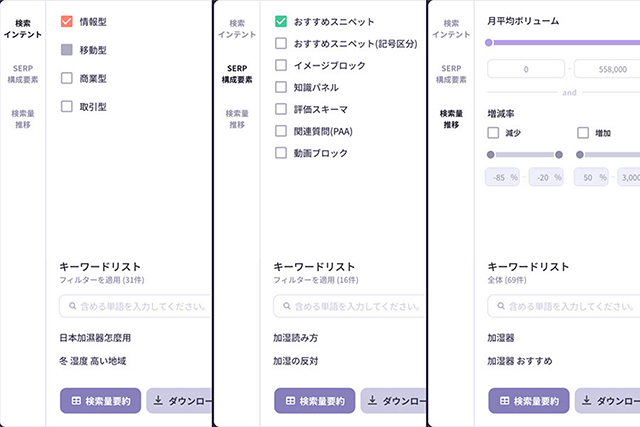Click the ダウンロード button in left panel
Screen dimensions: 640x427
[180, 401]
